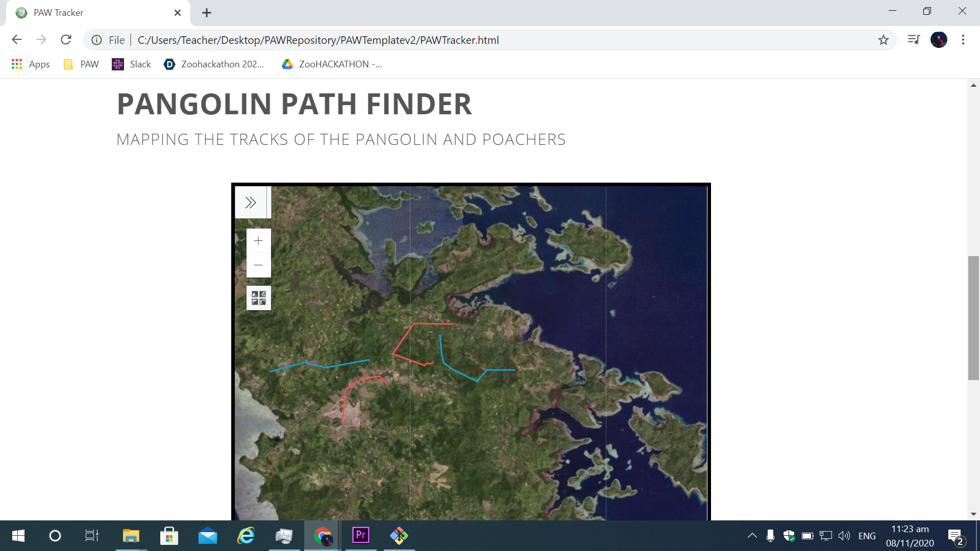Bookmark this page with the star
The width and height of the screenshot is (980, 551).
click(x=884, y=40)
